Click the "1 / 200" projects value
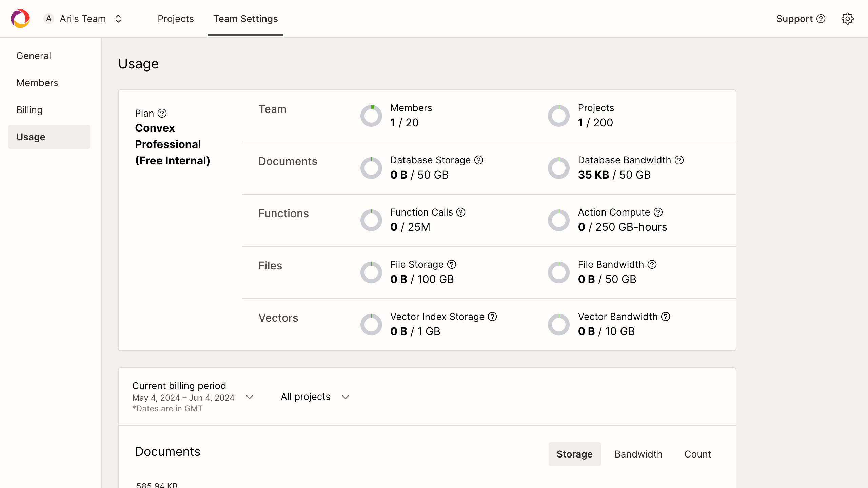This screenshot has height=488, width=868. [595, 123]
